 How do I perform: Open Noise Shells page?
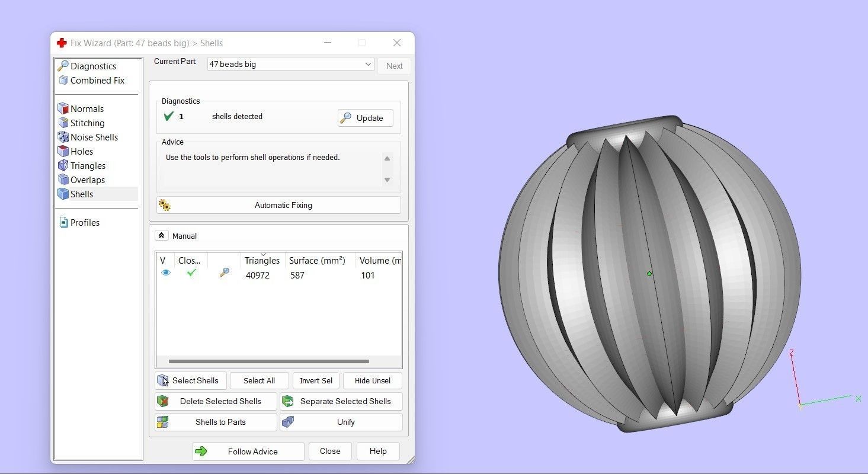[94, 137]
